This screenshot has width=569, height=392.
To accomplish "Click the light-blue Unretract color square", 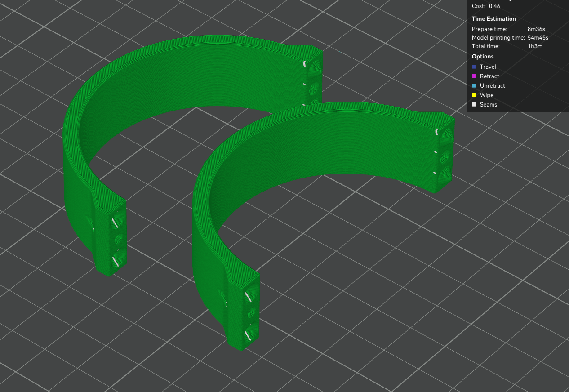I will (x=474, y=85).
